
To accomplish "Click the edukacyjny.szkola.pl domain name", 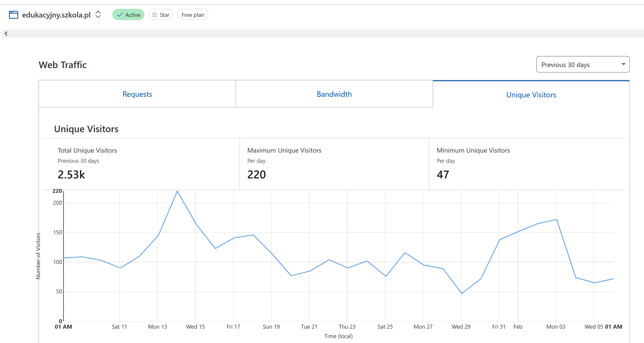I will [56, 15].
